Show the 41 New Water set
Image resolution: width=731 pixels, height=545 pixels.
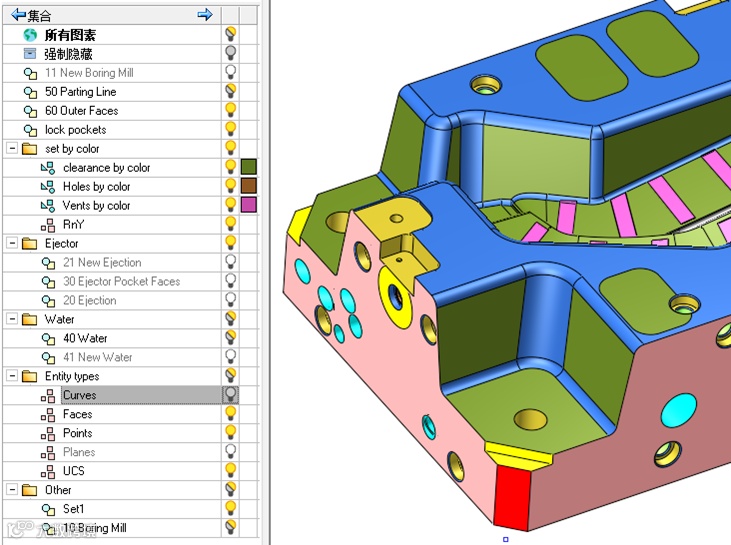230,357
